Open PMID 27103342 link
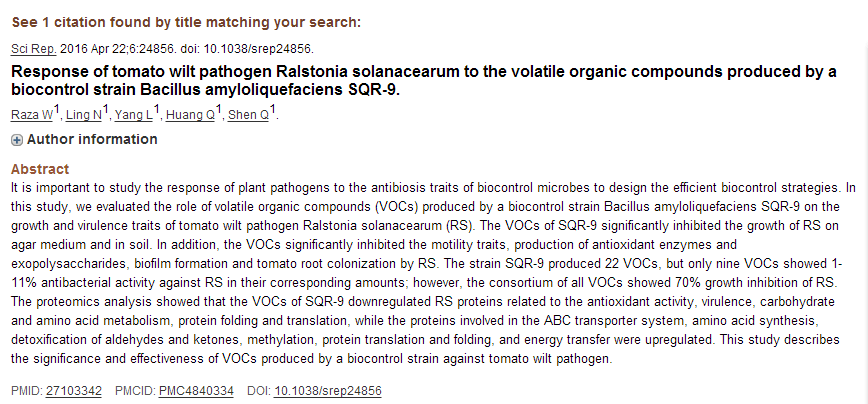868x404 pixels. tap(74, 390)
